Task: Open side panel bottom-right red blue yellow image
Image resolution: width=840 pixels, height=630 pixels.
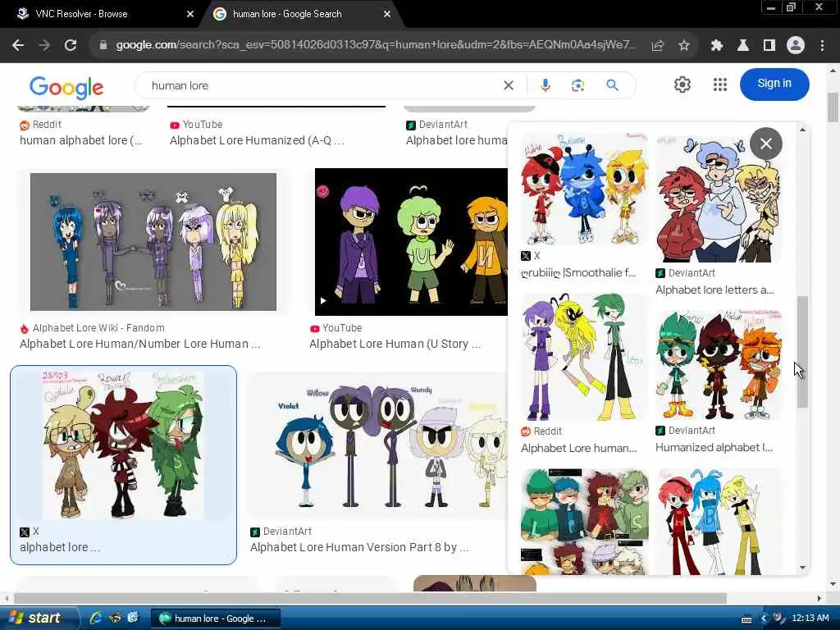Action: [719, 522]
